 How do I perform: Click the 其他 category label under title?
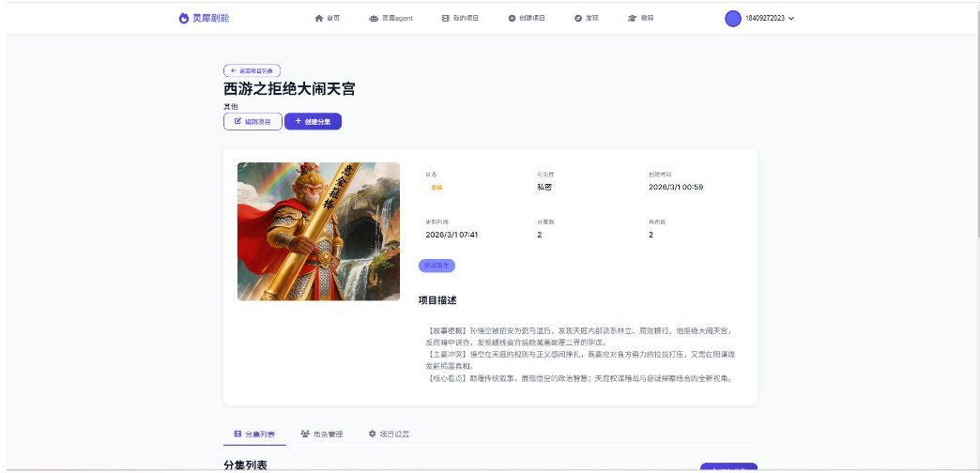point(231,107)
